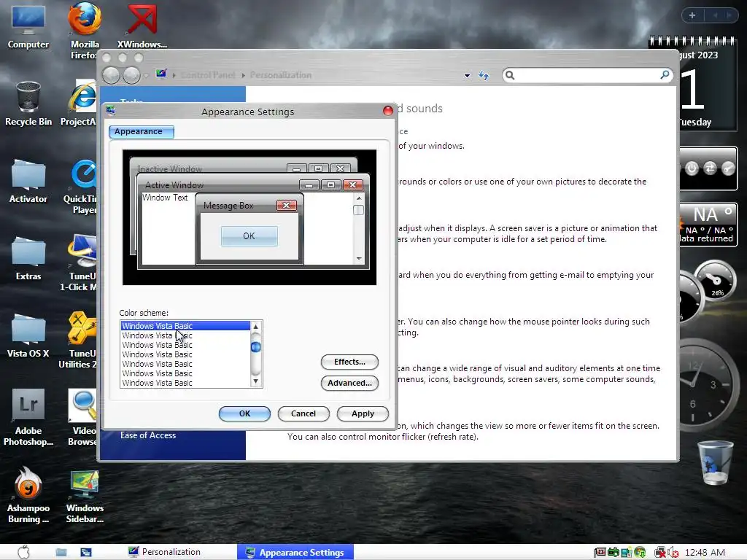The image size is (747, 560).
Task: Launch Mozilla Firefox from the desktop
Action: point(85,31)
